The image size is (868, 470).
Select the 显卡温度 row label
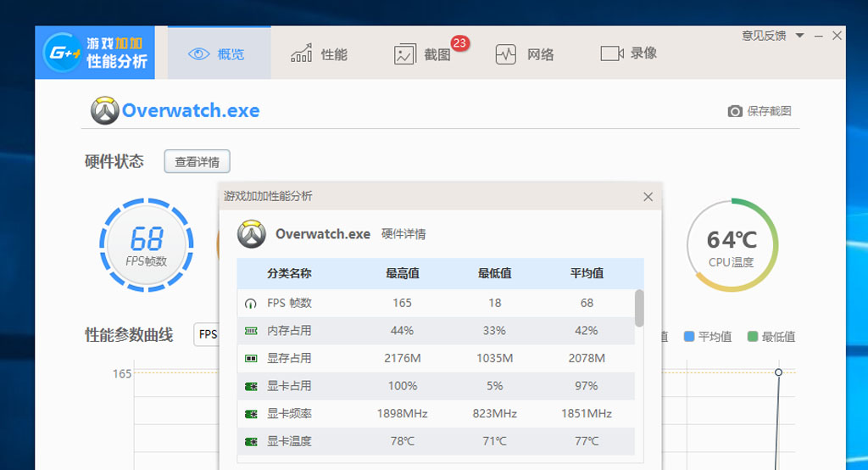[289, 442]
